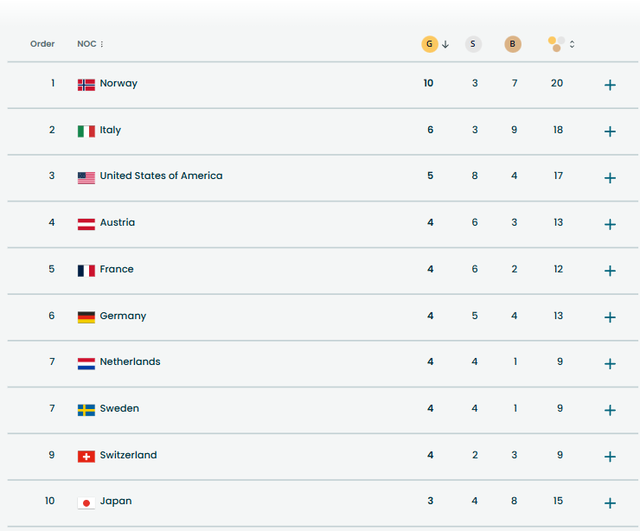Screen dimensions: 640x531
Task: Expand Austria's medal details
Action: (610, 224)
